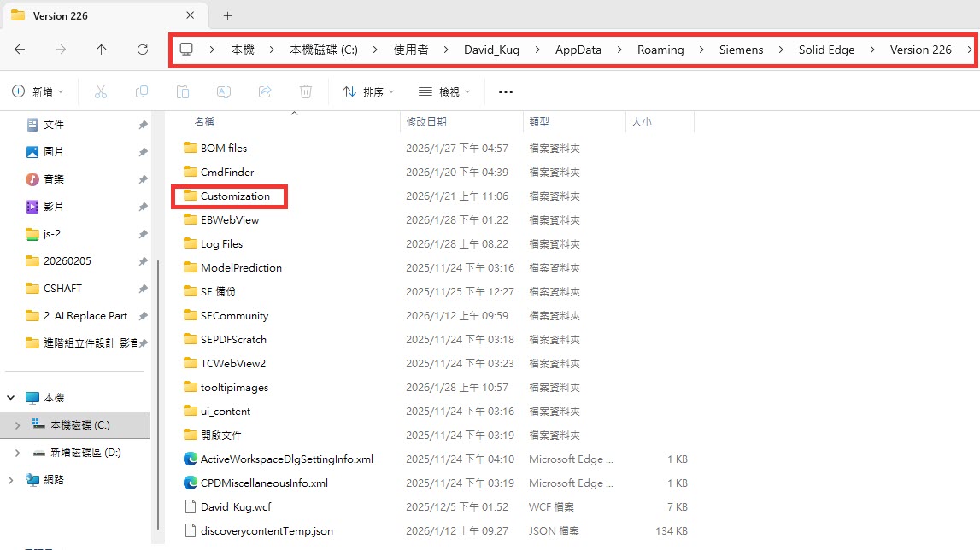Collapse the This PC tree node
The image size is (980, 550).
pyautogui.click(x=12, y=398)
